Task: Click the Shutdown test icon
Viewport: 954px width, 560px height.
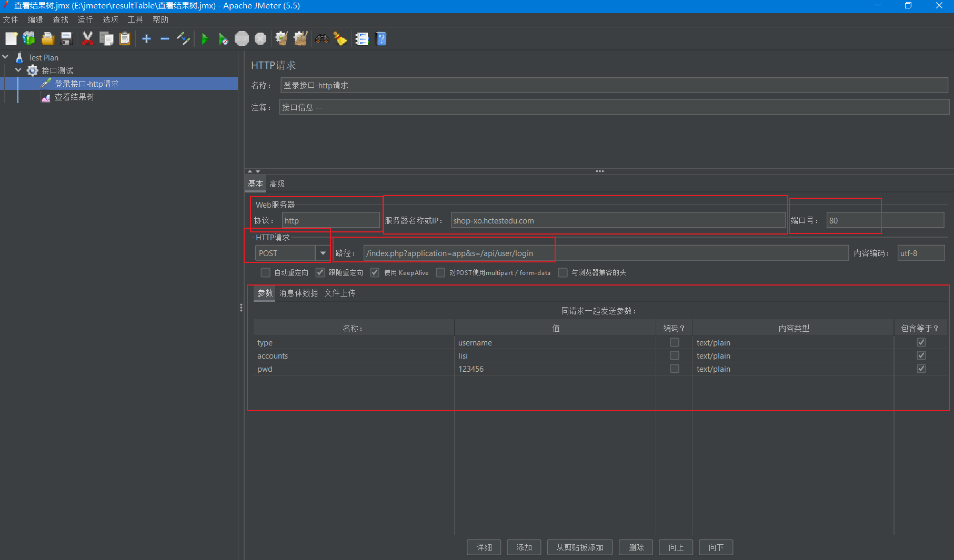Action: [x=260, y=38]
